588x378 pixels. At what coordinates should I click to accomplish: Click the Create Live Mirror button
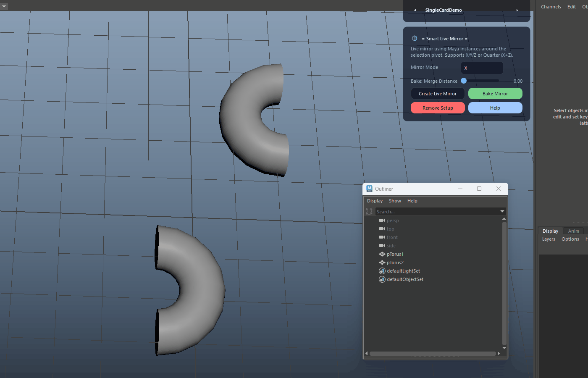(x=438, y=94)
